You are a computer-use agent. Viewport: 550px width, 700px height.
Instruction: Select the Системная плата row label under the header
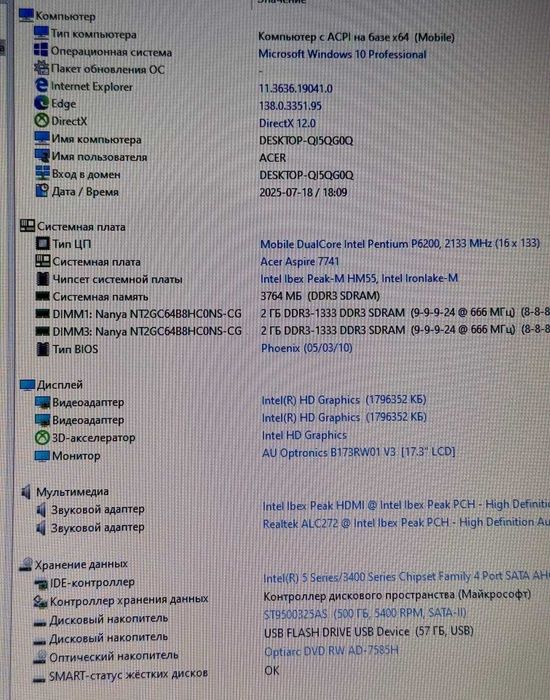coord(96,262)
